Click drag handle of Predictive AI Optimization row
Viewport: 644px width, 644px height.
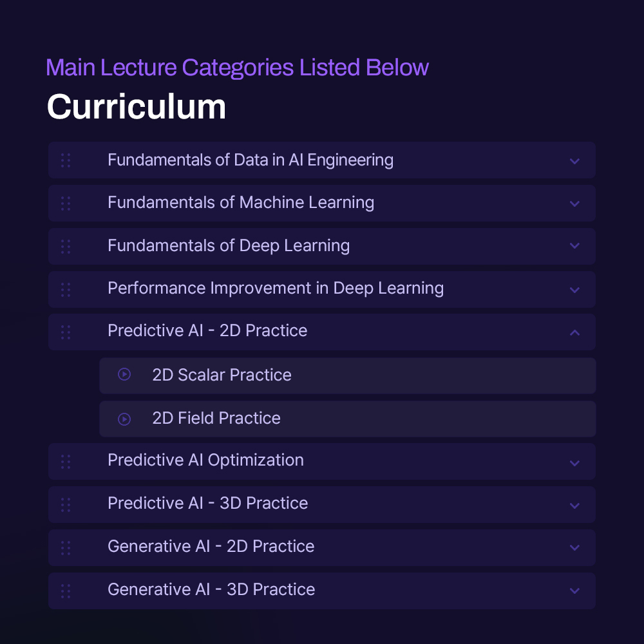66,462
